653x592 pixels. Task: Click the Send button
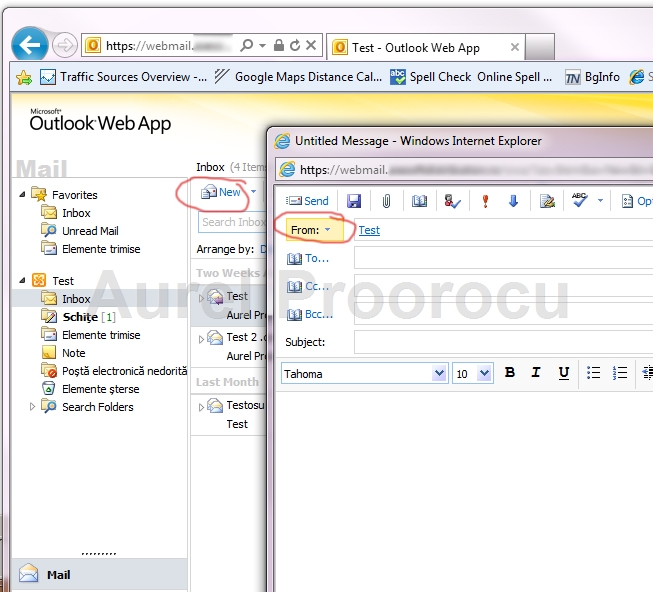click(x=307, y=201)
